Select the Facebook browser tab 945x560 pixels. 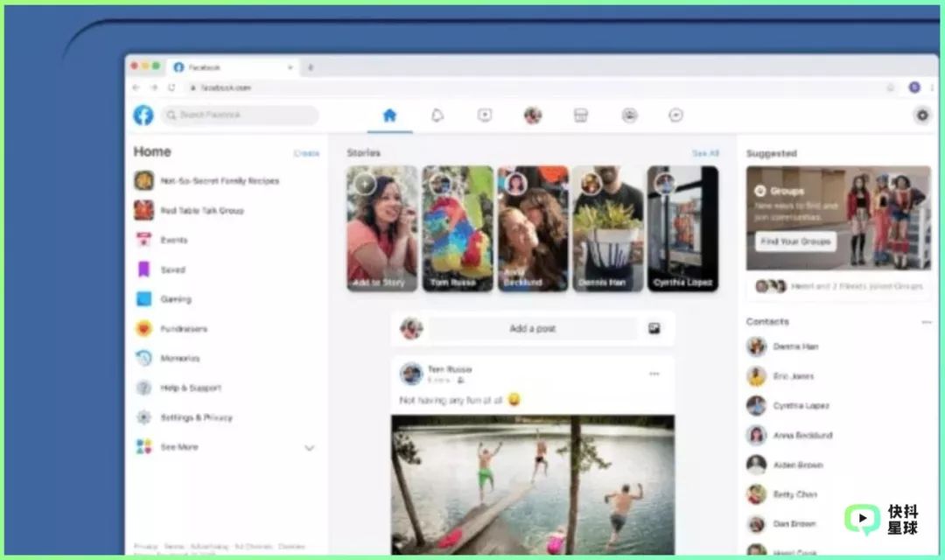(x=233, y=67)
